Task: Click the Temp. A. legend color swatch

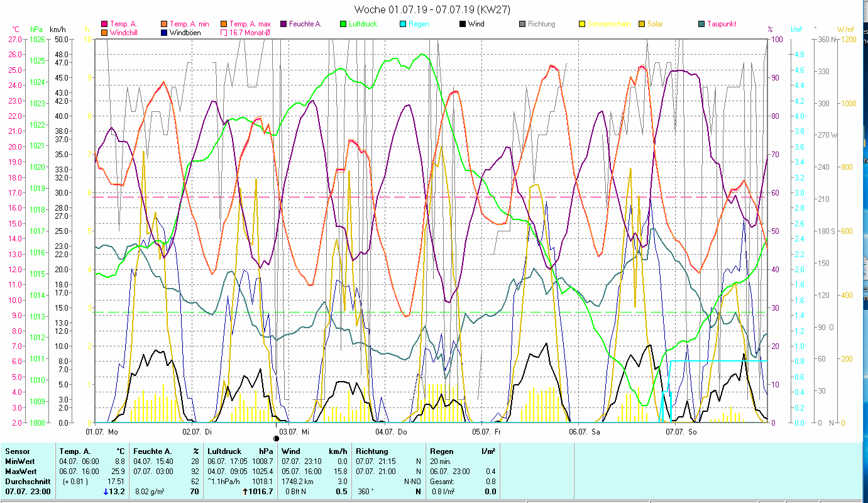Action: [x=104, y=25]
